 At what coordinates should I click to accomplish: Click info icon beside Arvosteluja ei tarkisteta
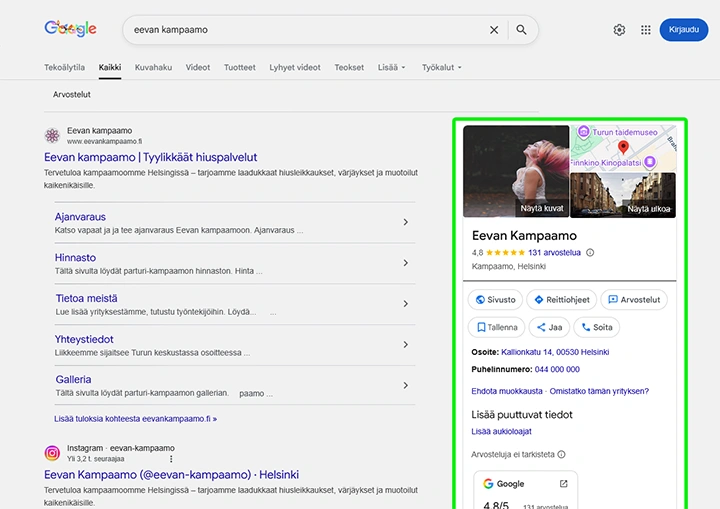click(561, 454)
